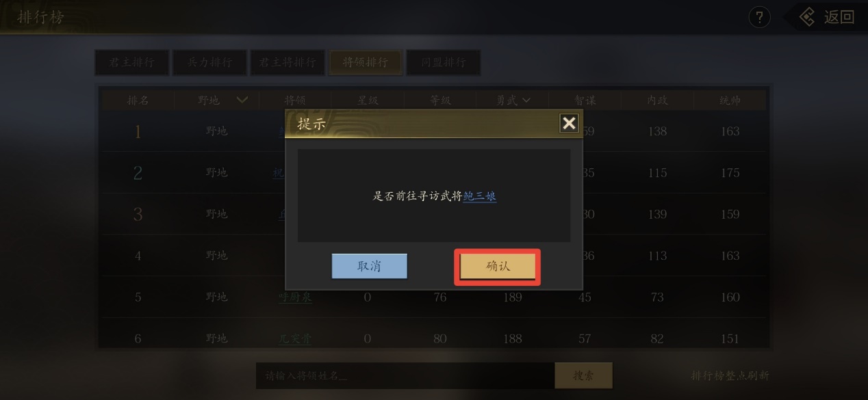868x400 pixels.
Task: Expand the 野地 column dropdown arrow
Action: [x=242, y=100]
